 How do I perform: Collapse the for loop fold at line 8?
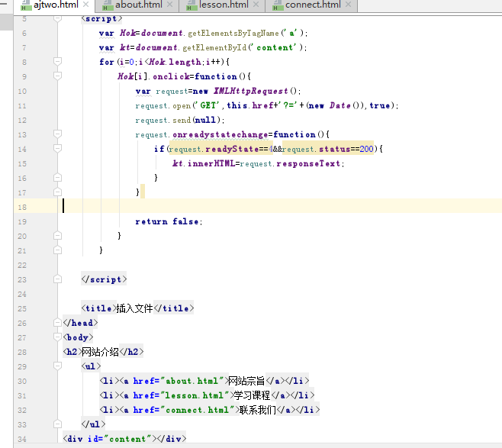point(58,61)
